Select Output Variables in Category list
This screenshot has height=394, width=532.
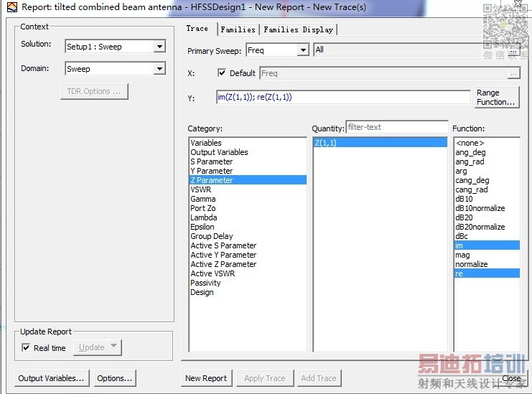click(x=248, y=152)
